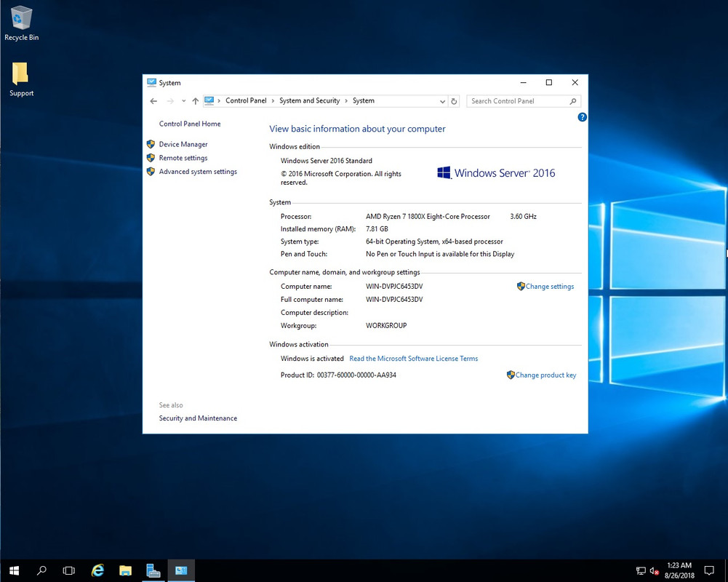Click Change settings link
Image resolution: width=728 pixels, height=582 pixels.
click(x=550, y=287)
